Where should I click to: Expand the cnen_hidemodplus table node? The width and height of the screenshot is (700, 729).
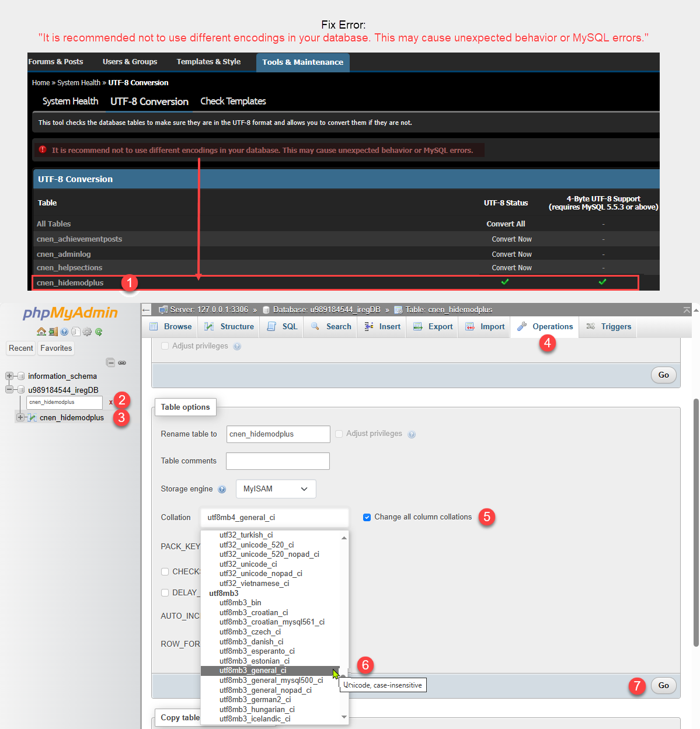[x=20, y=417]
